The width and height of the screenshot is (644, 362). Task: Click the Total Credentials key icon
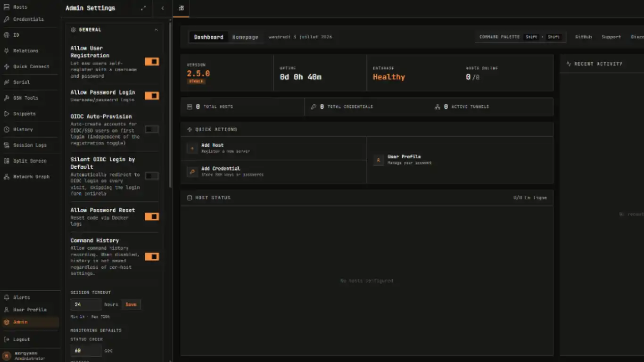pyautogui.click(x=314, y=107)
